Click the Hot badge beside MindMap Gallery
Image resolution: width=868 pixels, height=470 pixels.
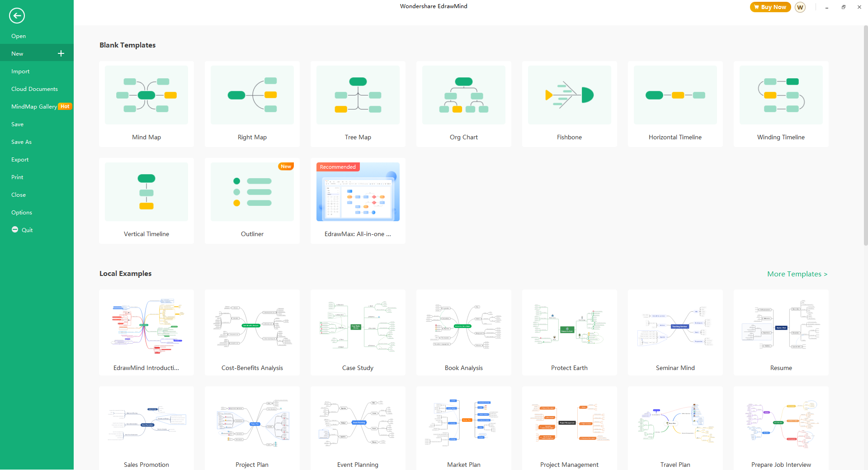tap(65, 107)
